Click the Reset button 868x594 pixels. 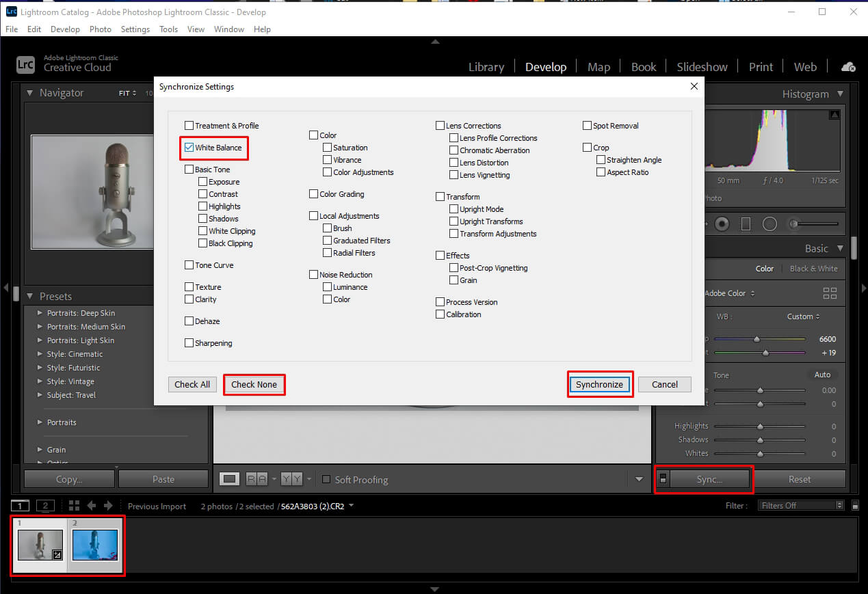tap(800, 479)
